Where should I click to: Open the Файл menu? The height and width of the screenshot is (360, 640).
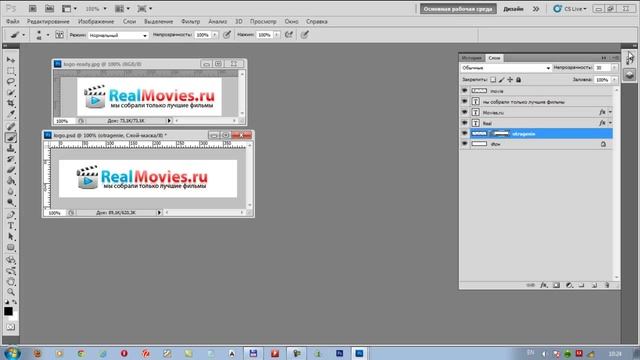tap(13, 22)
